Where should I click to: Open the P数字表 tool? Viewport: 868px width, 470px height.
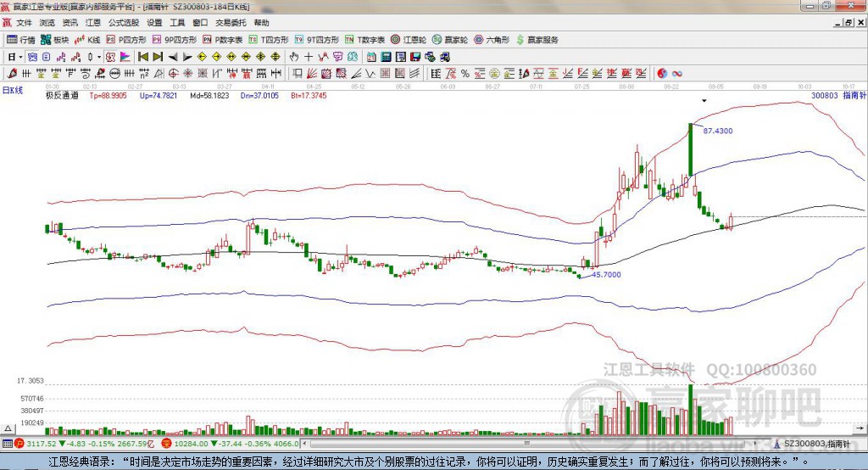click(223, 40)
